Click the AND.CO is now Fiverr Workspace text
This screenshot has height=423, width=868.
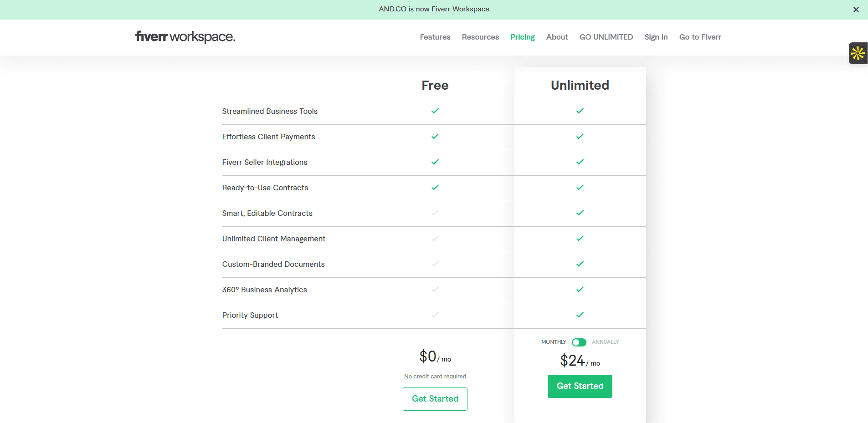434,9
